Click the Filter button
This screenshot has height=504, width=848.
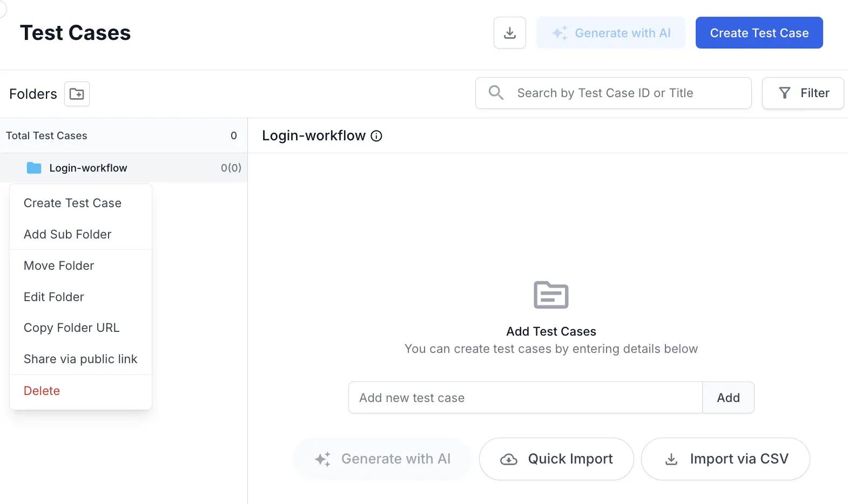tap(803, 93)
